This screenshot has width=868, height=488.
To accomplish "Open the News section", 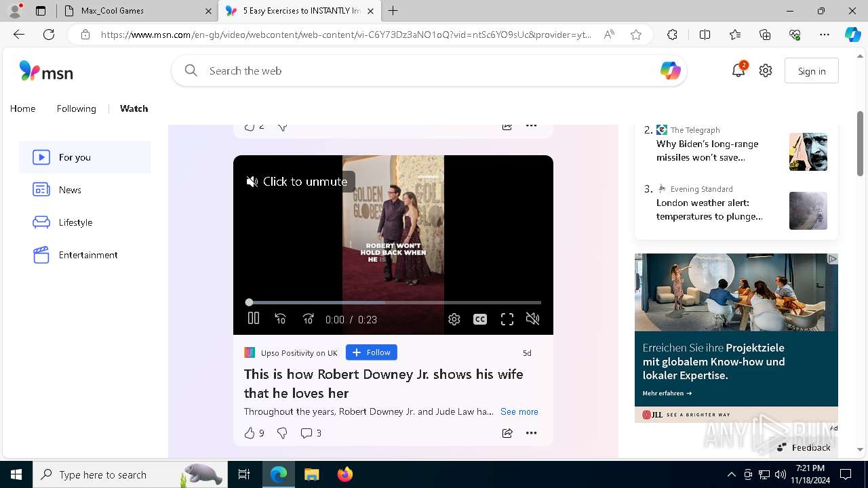I will click(x=85, y=190).
